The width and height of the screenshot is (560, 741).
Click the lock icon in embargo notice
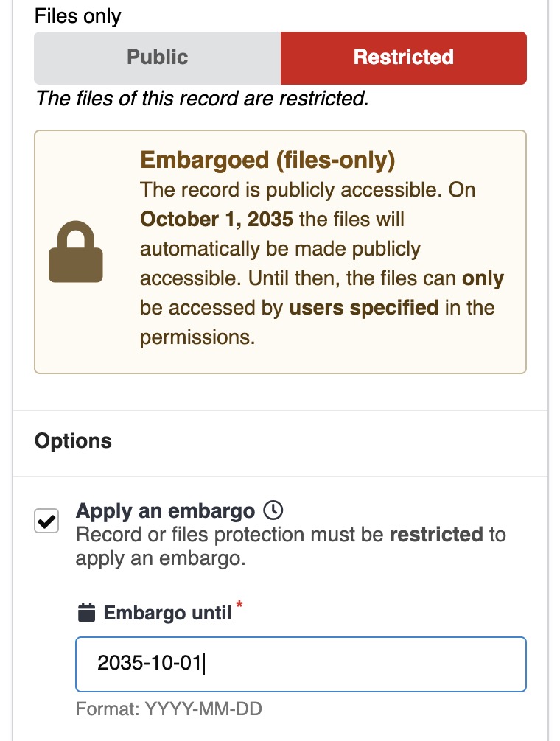(76, 253)
